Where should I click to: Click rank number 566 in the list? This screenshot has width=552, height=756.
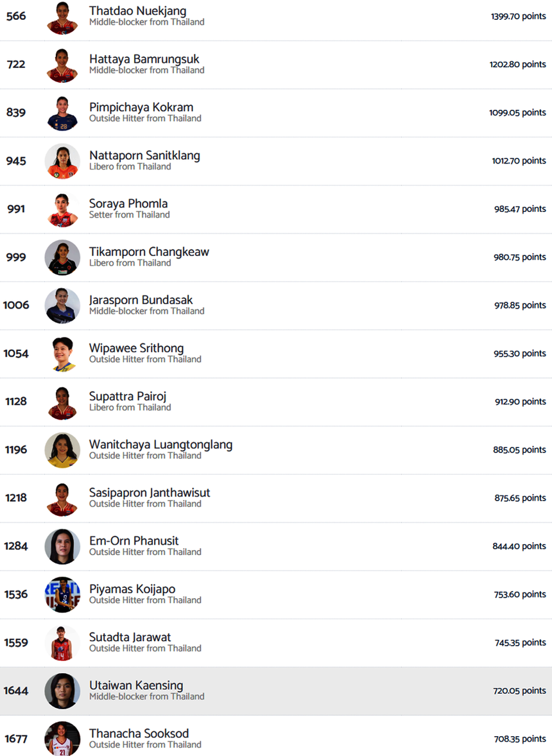(16, 16)
